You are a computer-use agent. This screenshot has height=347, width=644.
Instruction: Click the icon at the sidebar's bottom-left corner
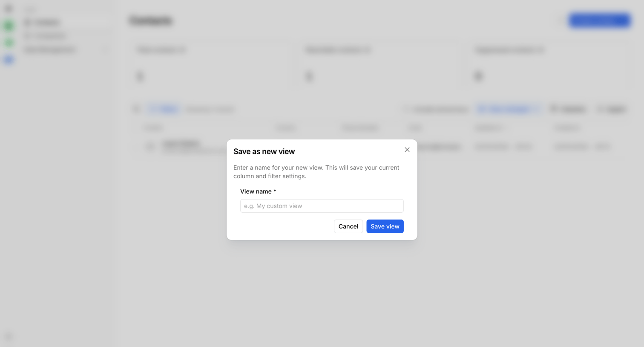tap(9, 337)
